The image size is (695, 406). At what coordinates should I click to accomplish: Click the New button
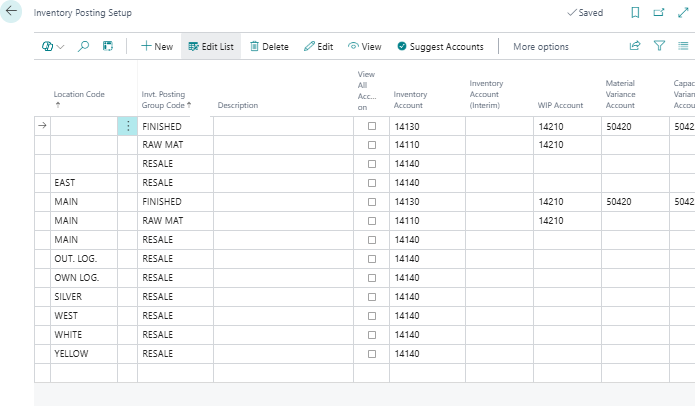point(156,47)
